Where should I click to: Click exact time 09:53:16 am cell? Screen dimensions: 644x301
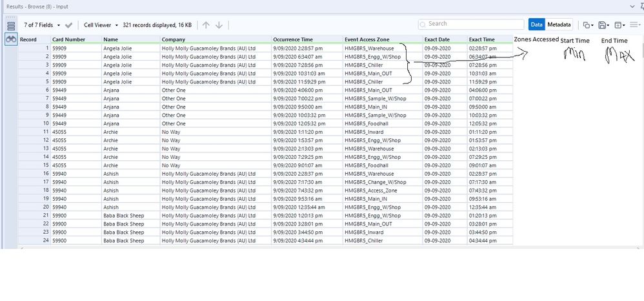490,199
